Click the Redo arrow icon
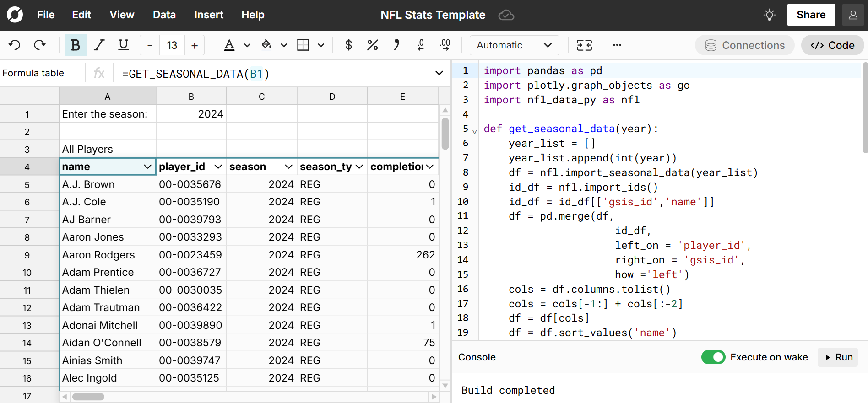868x403 pixels. [40, 45]
